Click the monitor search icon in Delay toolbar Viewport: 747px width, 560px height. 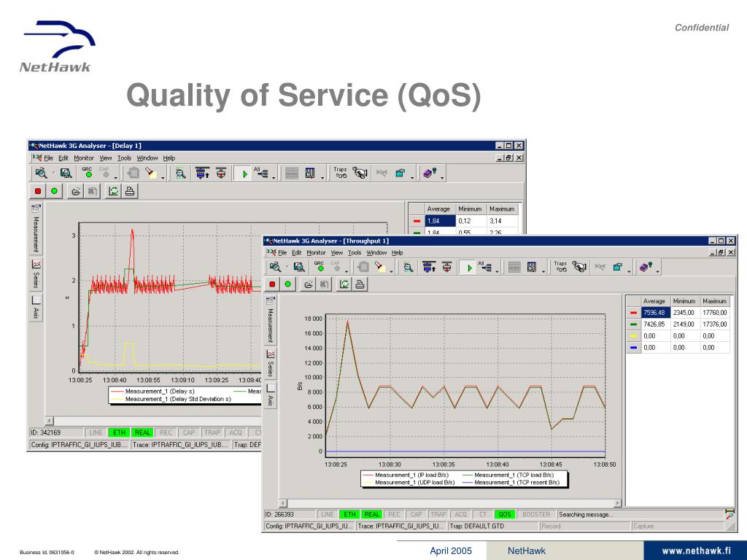[x=66, y=173]
